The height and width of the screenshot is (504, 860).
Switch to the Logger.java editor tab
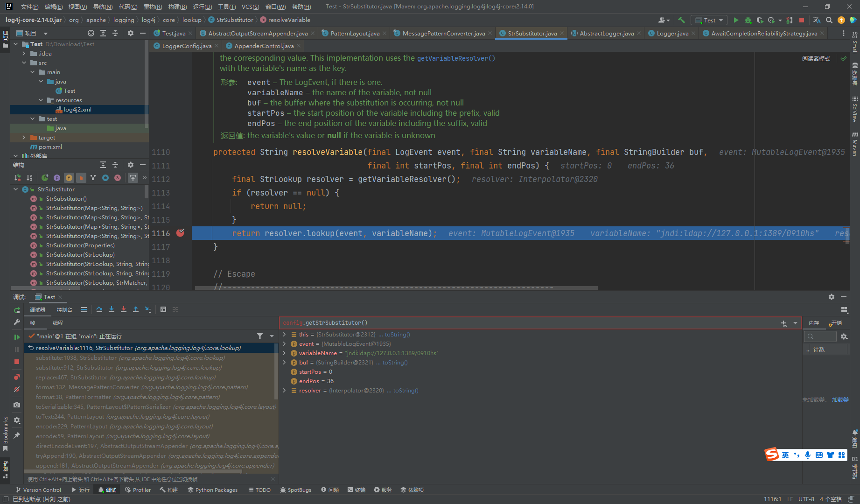672,33
